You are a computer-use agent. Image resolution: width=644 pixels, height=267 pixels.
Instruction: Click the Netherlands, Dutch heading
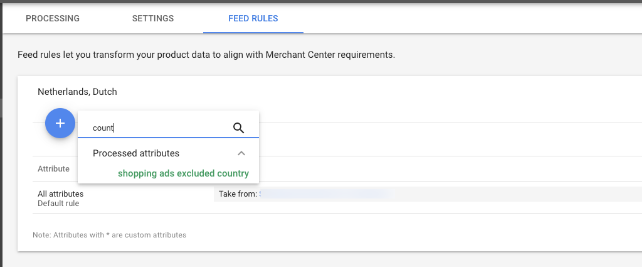pos(77,92)
